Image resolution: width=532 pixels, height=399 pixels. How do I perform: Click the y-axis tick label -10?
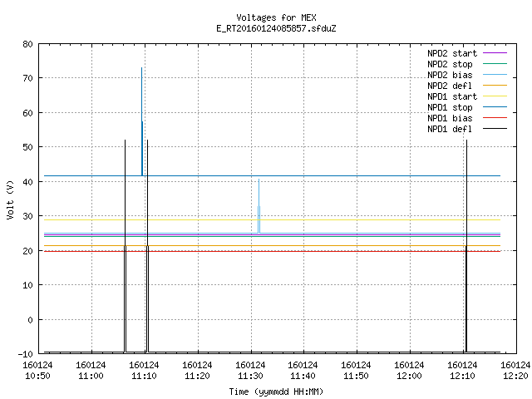tap(26, 354)
